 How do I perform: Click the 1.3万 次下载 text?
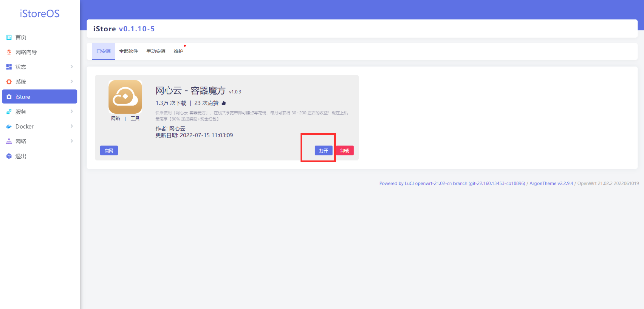point(171,103)
